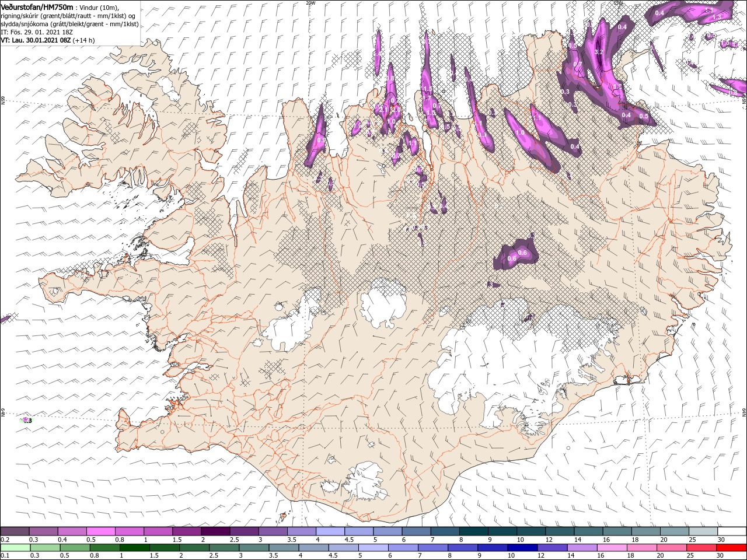The width and height of the screenshot is (747, 560).
Task: Click the 20W longitude label
Action: 310,2
